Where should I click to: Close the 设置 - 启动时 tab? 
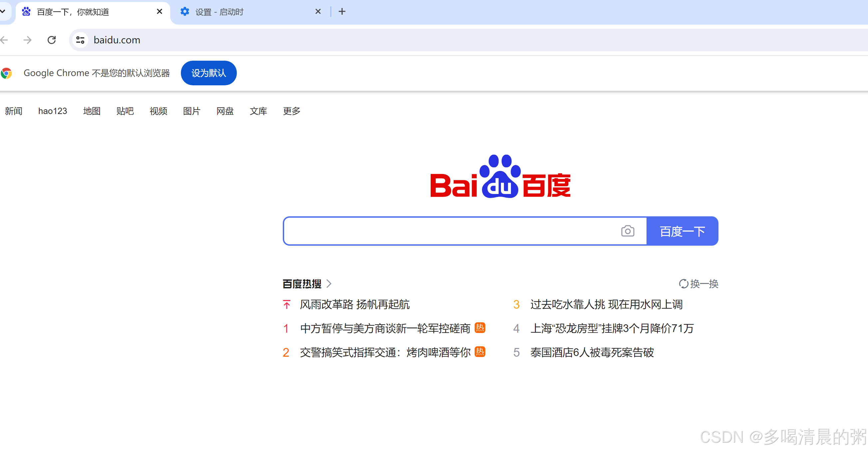pos(318,12)
